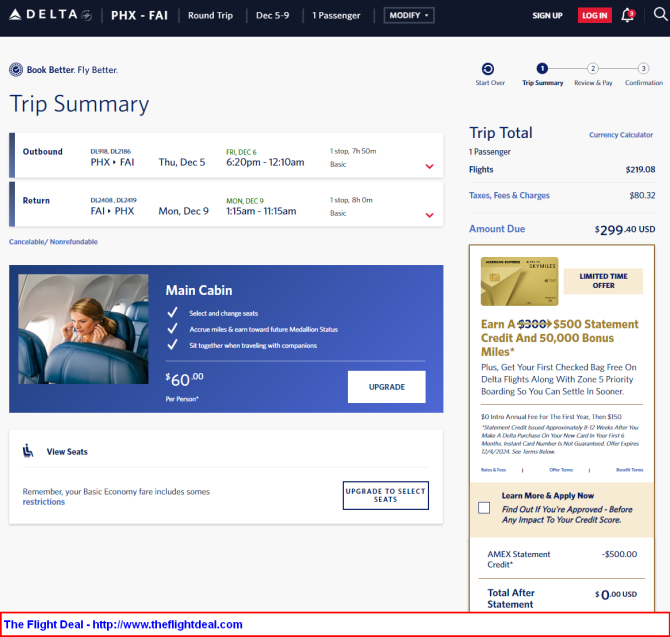The width and height of the screenshot is (670, 637).
Task: Open the Basic Economy restrictions link
Action: point(44,502)
